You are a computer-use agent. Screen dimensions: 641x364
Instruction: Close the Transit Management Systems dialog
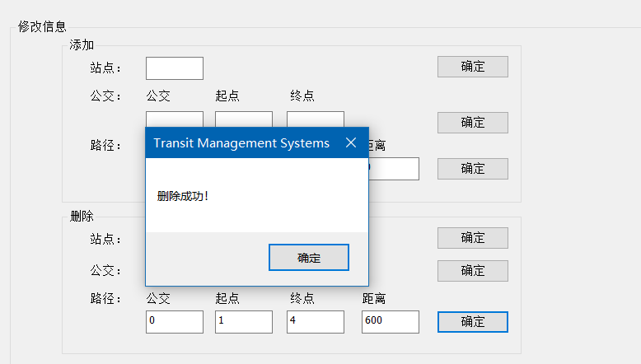tap(351, 142)
